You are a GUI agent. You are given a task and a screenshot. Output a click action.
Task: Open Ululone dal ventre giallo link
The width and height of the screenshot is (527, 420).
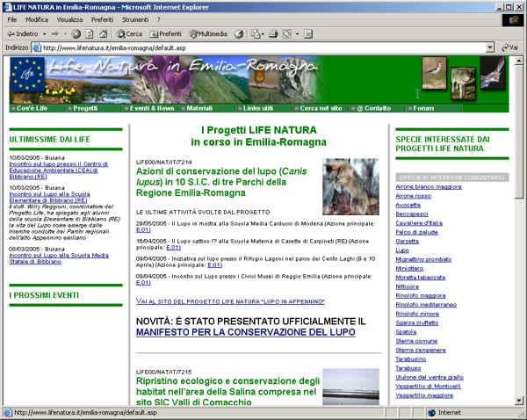click(430, 377)
